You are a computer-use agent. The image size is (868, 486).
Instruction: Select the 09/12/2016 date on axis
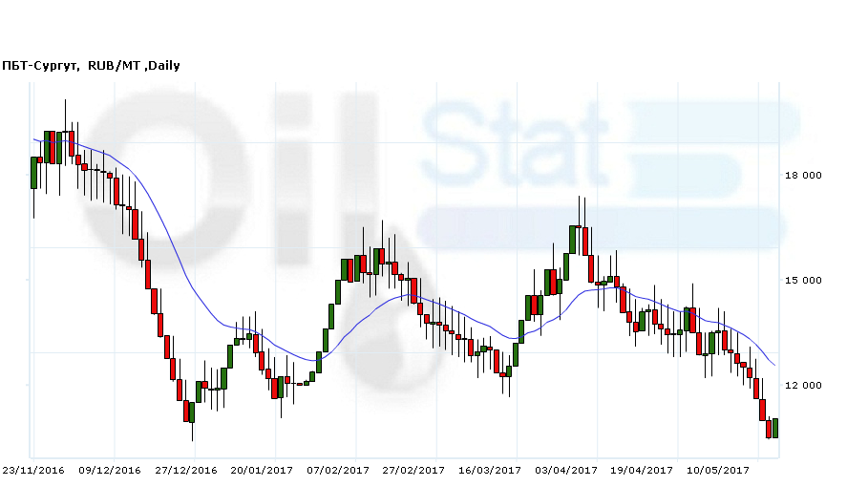point(109,470)
